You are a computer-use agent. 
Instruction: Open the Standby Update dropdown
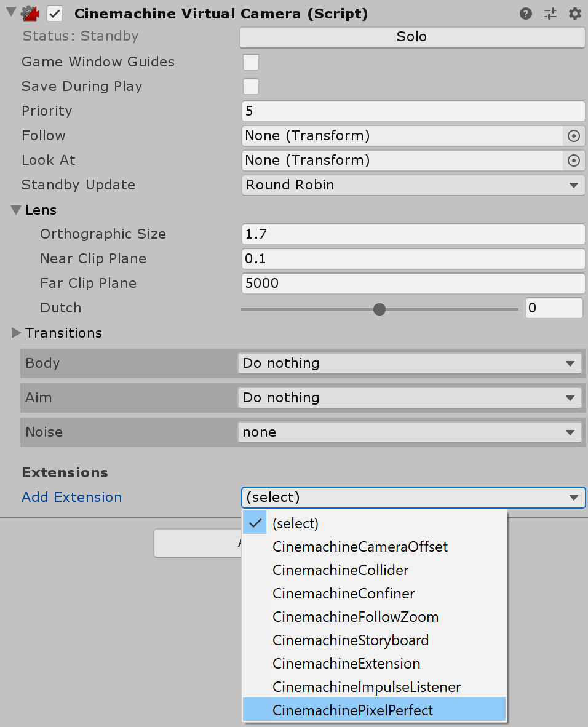tap(412, 185)
